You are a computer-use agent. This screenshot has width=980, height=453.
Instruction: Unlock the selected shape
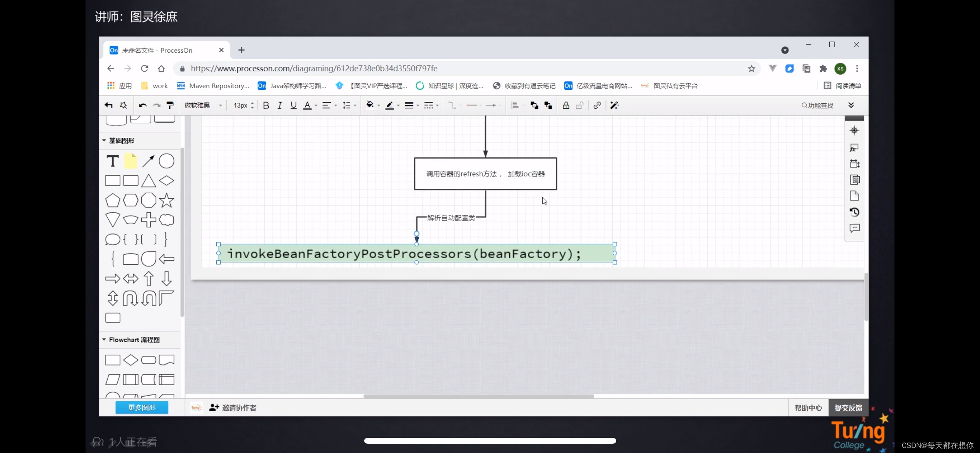pyautogui.click(x=580, y=105)
